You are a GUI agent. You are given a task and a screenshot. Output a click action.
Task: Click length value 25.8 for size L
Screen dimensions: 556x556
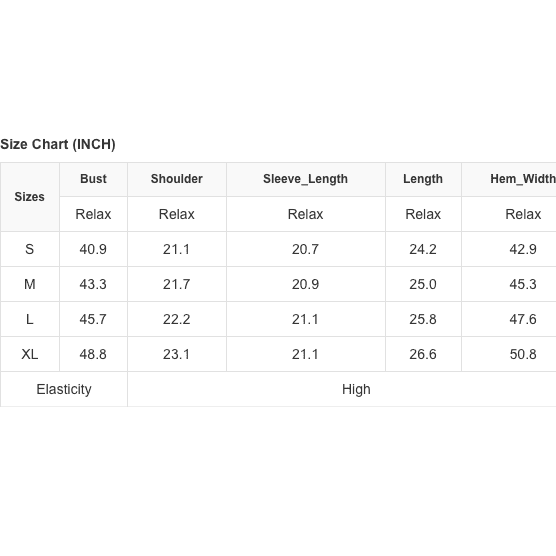pyautogui.click(x=423, y=319)
